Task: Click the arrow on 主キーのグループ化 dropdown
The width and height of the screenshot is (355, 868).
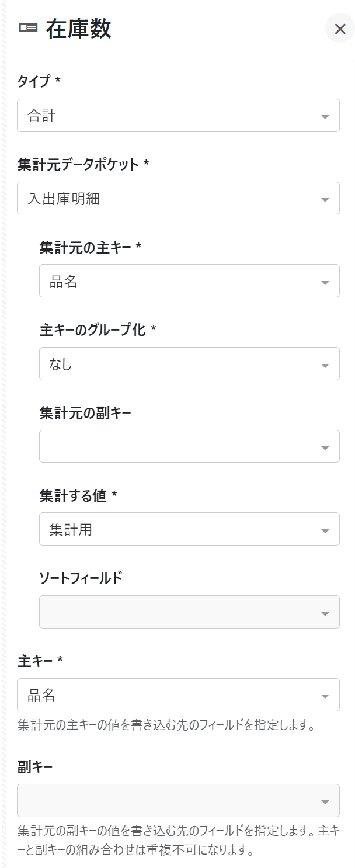Action: pos(325,366)
